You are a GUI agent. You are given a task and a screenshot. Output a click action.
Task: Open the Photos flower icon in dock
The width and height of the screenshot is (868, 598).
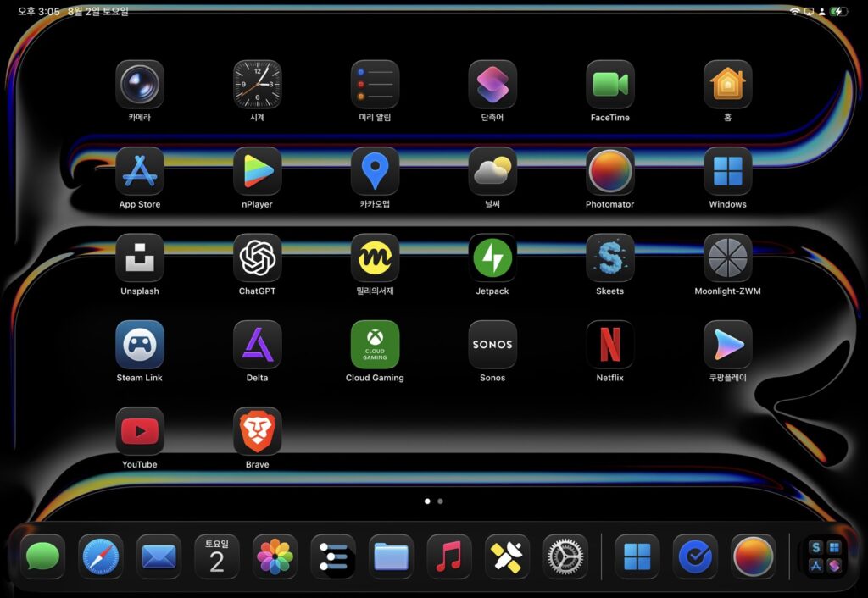pyautogui.click(x=275, y=556)
